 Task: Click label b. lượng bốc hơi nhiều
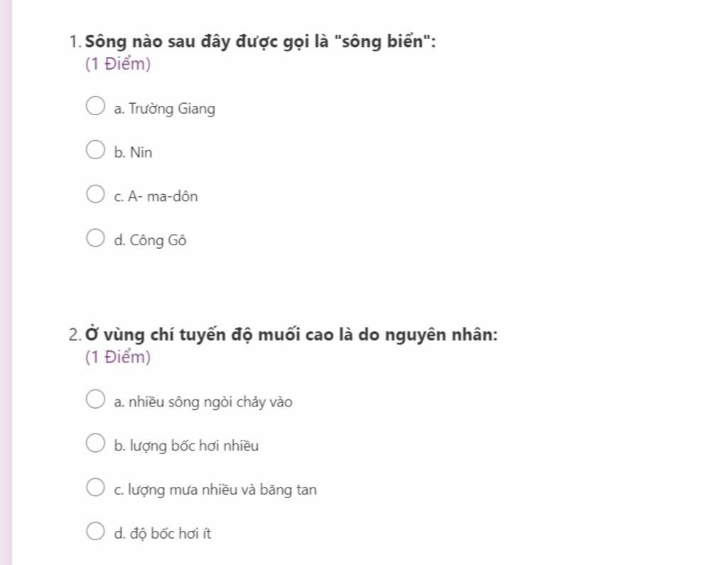(186, 446)
